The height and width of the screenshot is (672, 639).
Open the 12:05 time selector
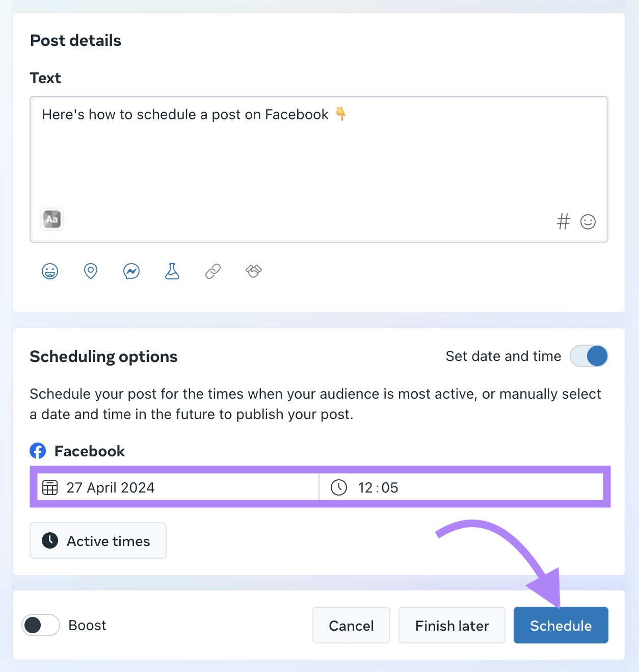point(378,487)
